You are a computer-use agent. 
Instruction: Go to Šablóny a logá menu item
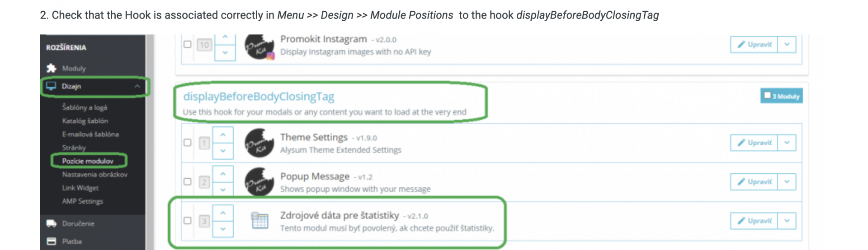pyautogui.click(x=85, y=107)
